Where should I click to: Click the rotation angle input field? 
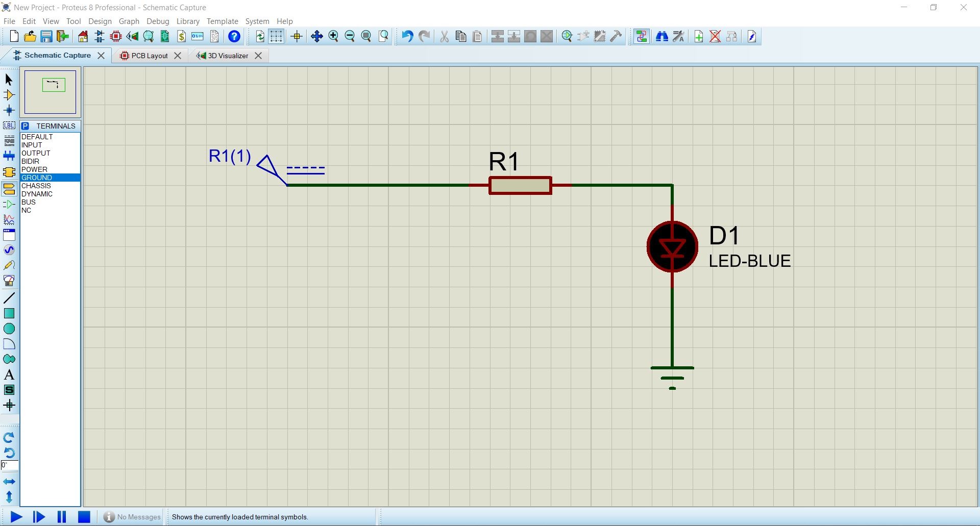[x=9, y=465]
